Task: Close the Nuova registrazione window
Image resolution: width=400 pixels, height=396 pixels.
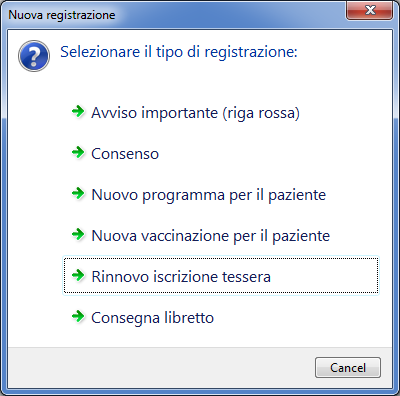Action: (369, 11)
